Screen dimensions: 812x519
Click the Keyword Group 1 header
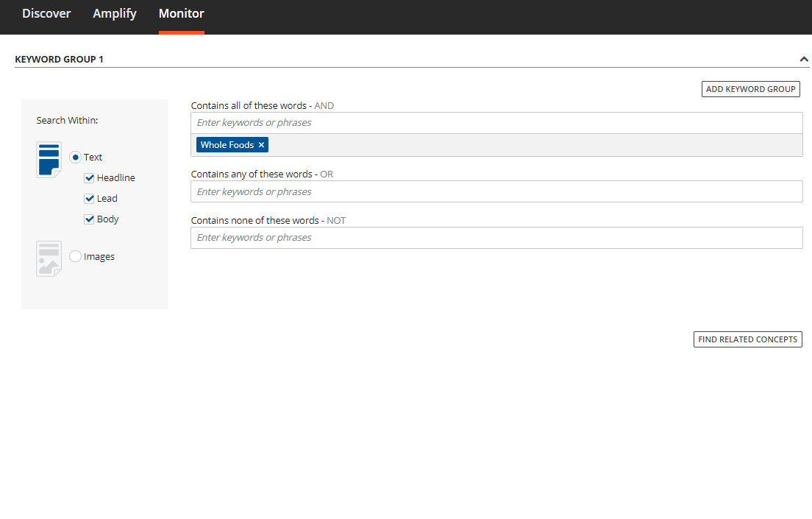(x=59, y=59)
